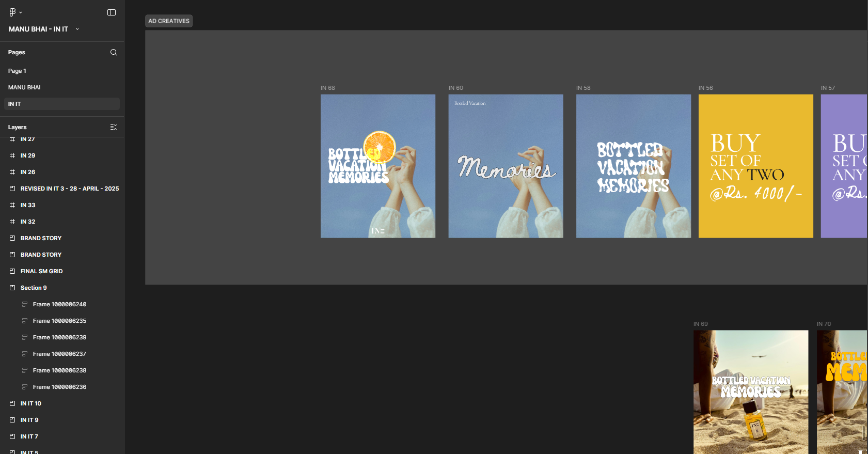Open the file name dropdown chevron
The width and height of the screenshot is (868, 454).
coord(77,29)
